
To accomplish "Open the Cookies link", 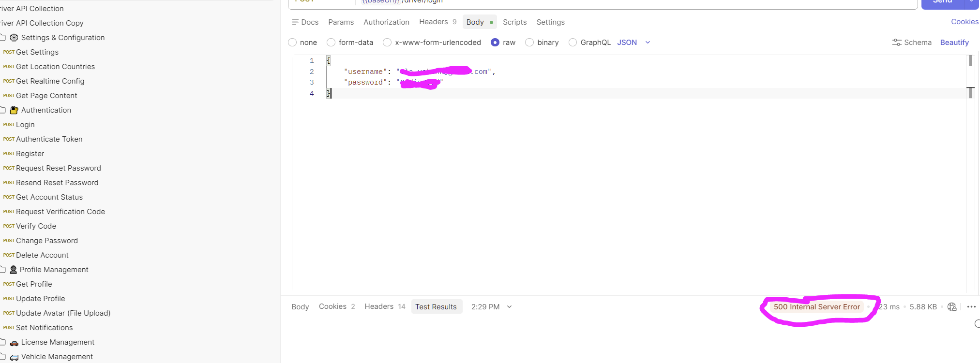I will 965,22.
